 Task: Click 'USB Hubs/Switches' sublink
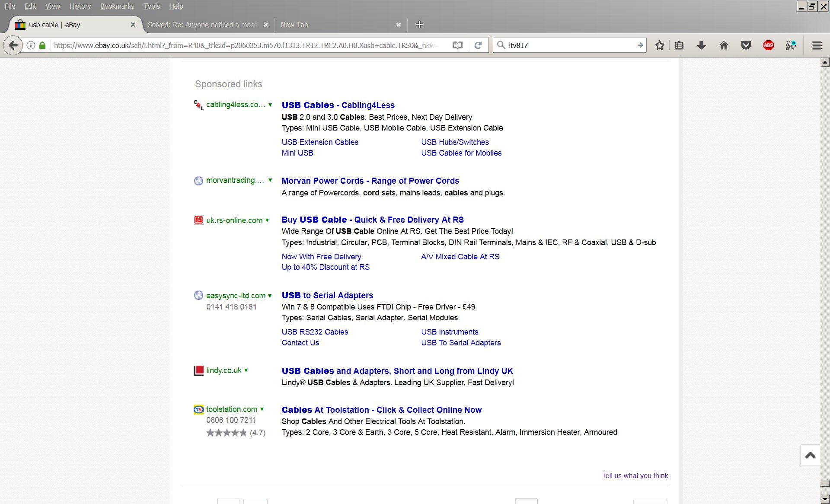(455, 142)
